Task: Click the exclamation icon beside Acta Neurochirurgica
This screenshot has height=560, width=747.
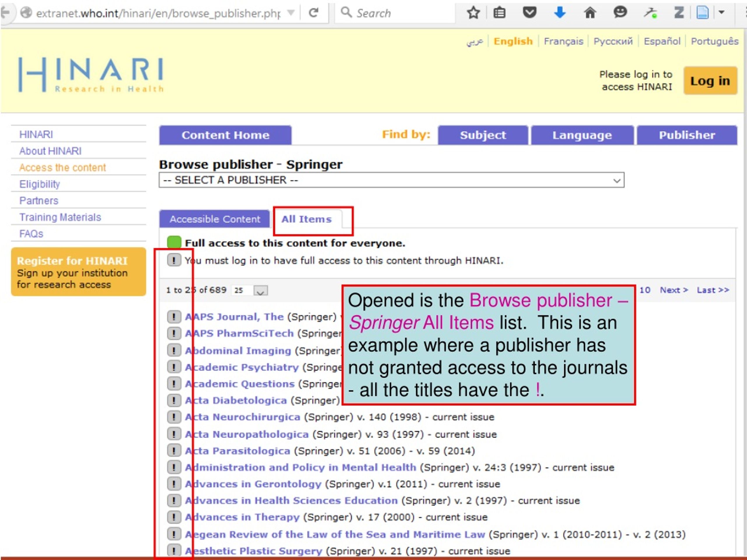Action: (174, 417)
